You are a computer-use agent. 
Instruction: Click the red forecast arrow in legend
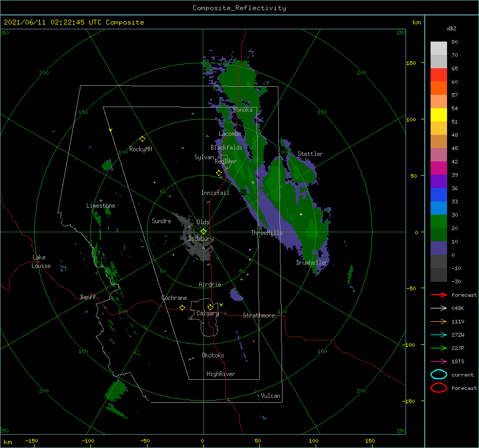pos(439,295)
